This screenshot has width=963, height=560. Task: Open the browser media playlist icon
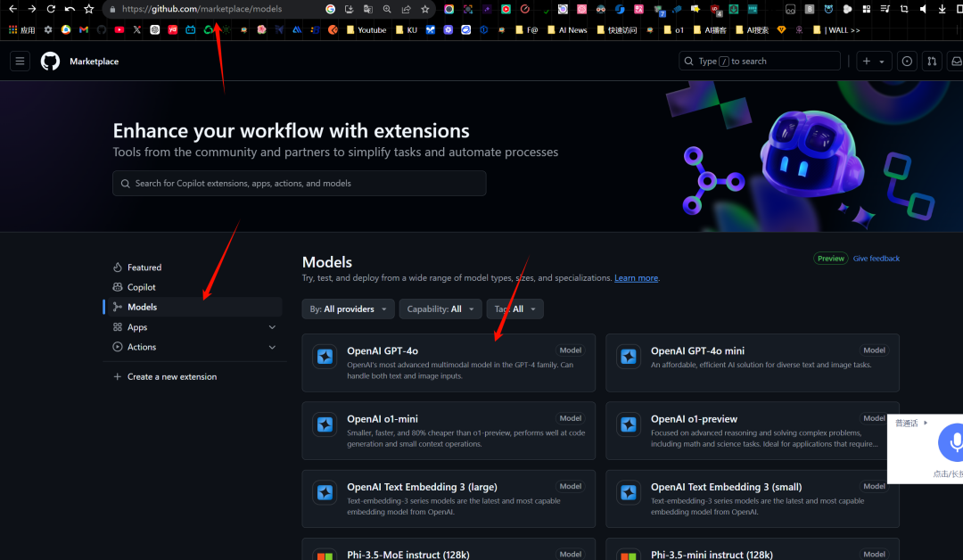click(x=885, y=9)
